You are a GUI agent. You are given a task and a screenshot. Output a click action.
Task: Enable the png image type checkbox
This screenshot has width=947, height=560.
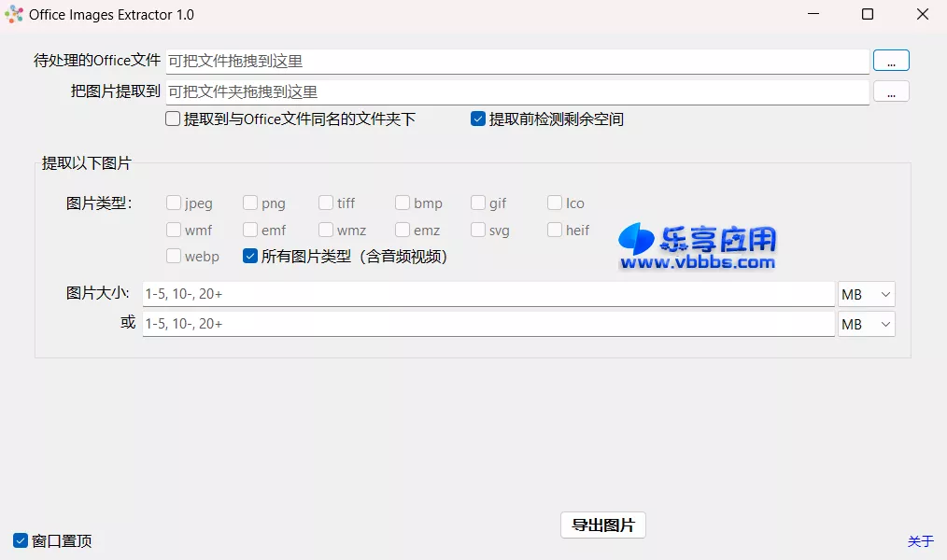pos(250,203)
